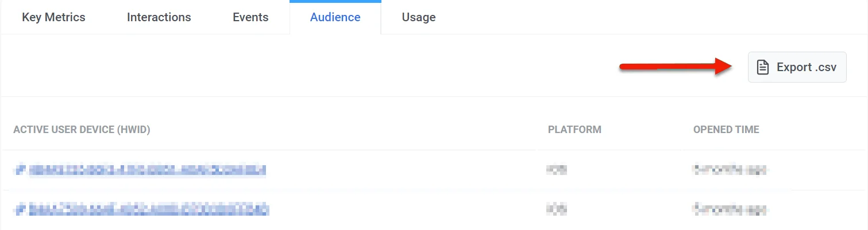Select the Audience tab
Image resolution: width=868 pixels, height=230 pixels.
[x=335, y=17]
